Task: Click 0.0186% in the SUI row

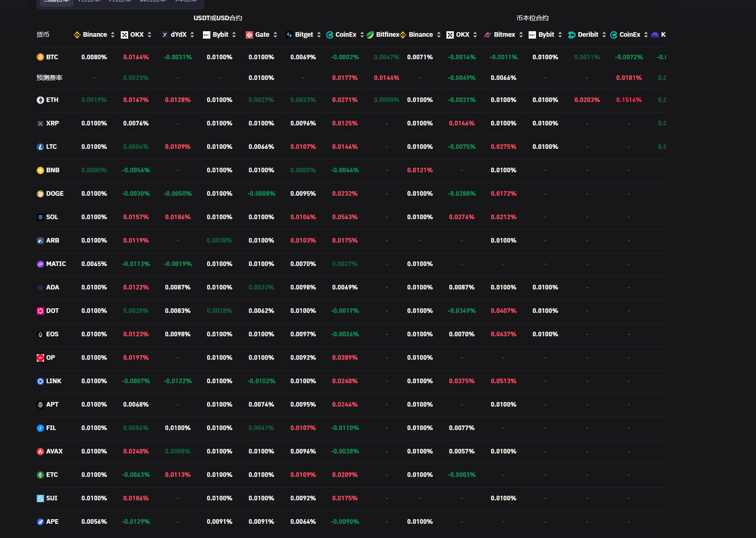Action: click(x=136, y=498)
